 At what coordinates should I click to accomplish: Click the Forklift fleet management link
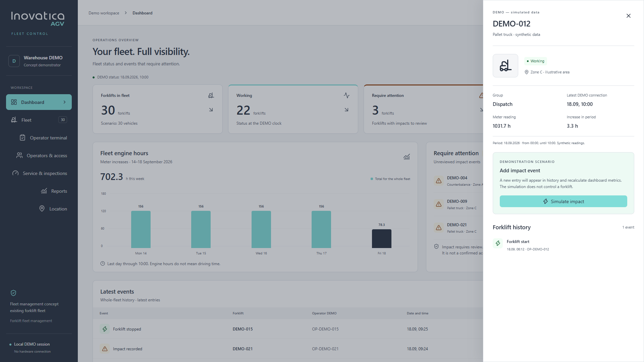pyautogui.click(x=31, y=321)
